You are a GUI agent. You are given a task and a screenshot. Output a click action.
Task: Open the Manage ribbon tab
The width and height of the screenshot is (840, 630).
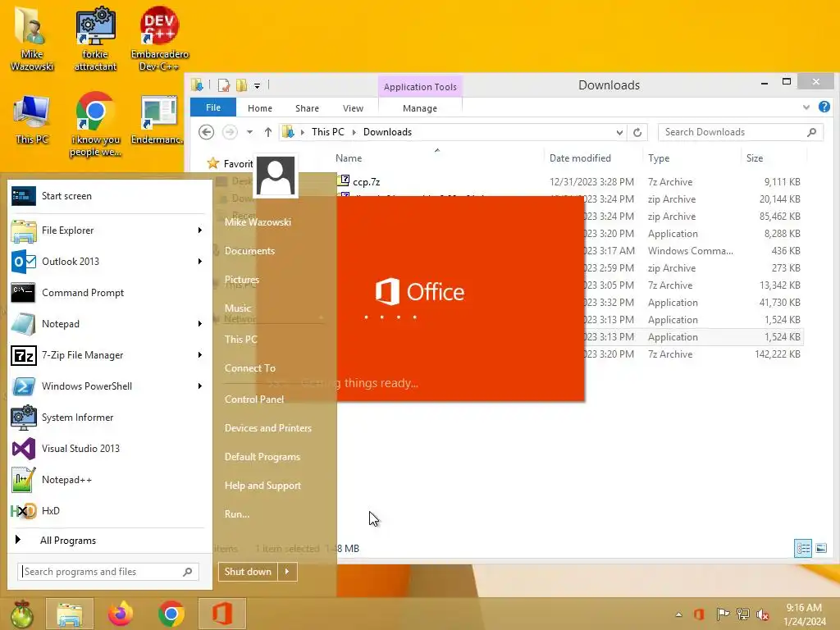(x=420, y=108)
